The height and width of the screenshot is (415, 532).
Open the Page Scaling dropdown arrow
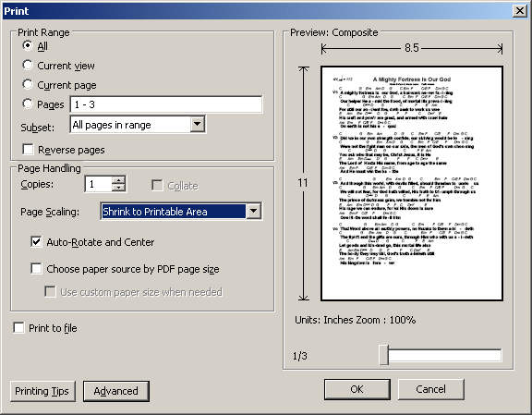coord(253,212)
